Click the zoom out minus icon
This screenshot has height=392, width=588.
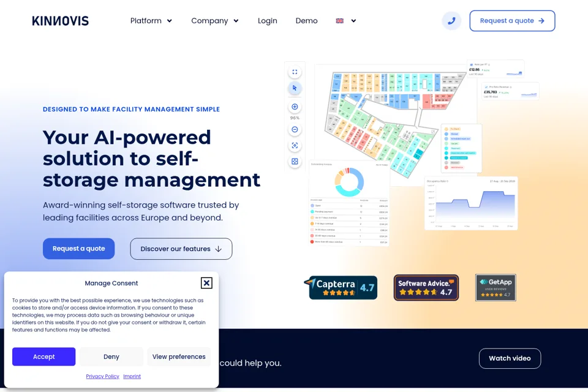pyautogui.click(x=295, y=129)
